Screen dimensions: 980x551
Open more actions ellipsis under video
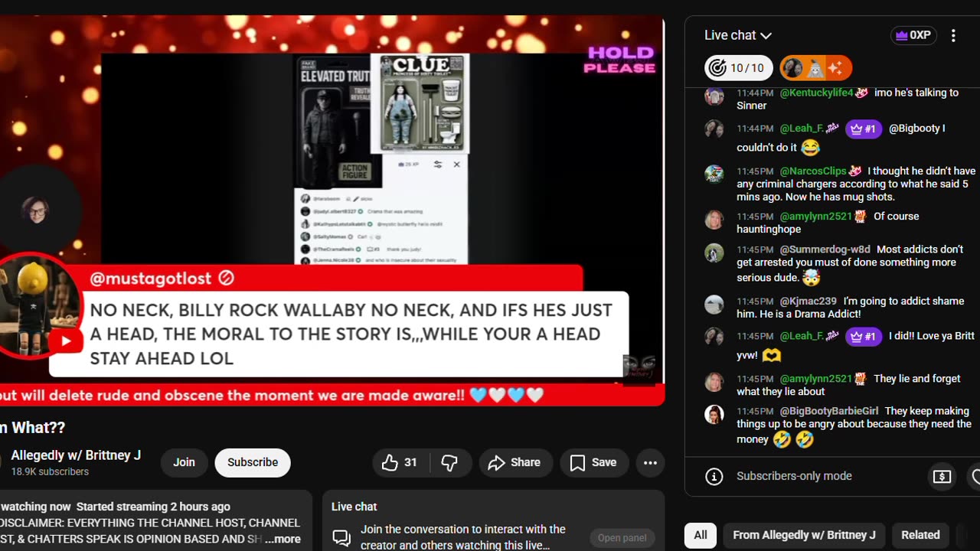point(650,462)
